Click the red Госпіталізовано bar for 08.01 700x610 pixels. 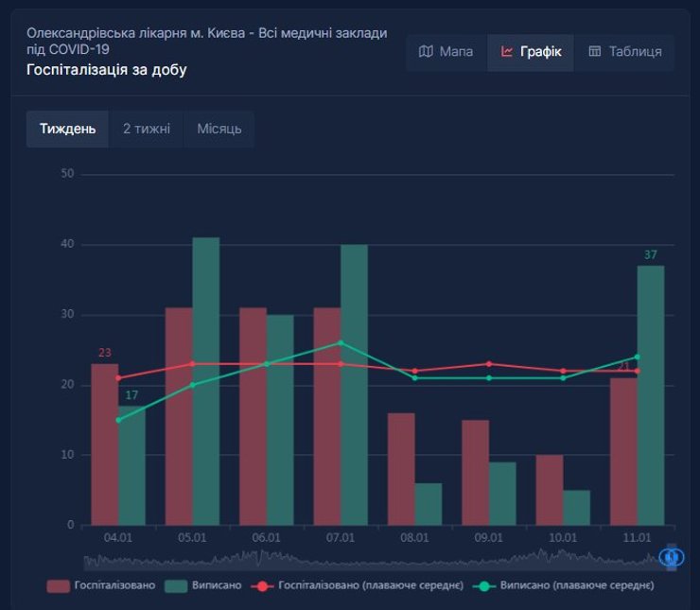click(401, 468)
